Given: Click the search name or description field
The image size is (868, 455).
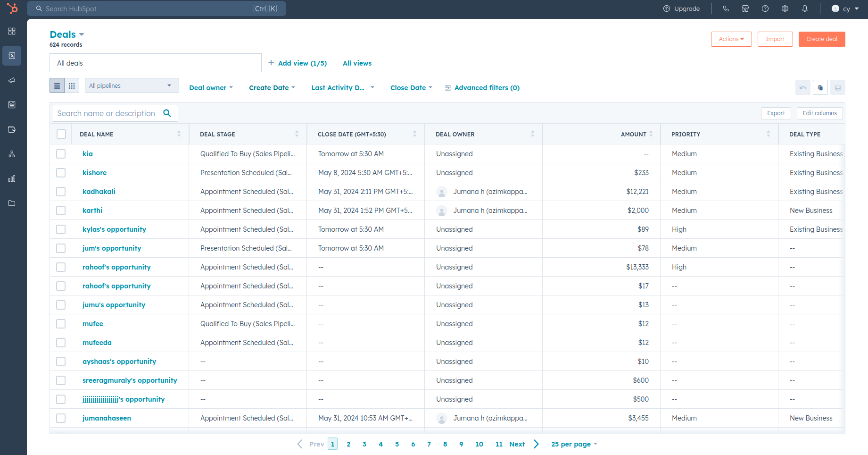Looking at the screenshot, I should (107, 113).
